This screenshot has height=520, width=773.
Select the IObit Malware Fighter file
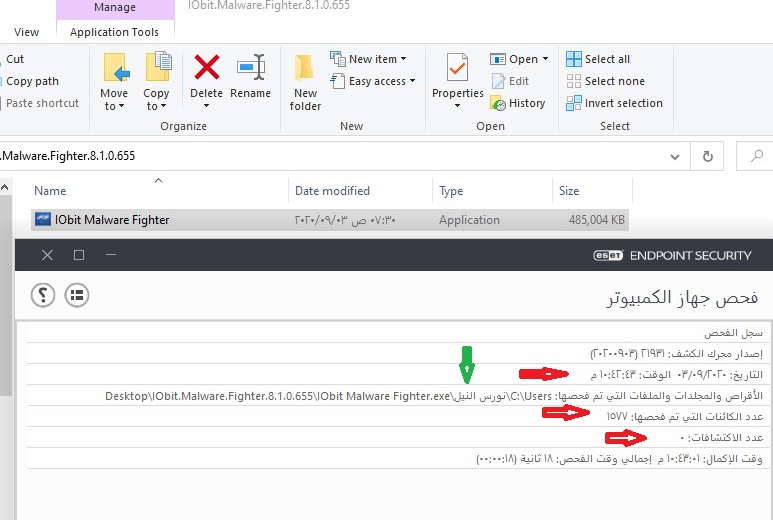click(x=112, y=220)
